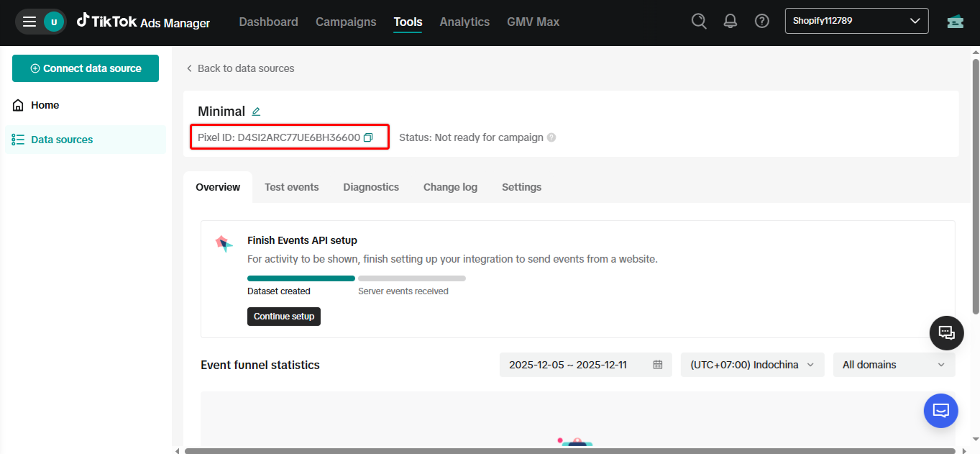Open the Tools menu
Viewport: 980px width, 454px height.
pos(408,22)
